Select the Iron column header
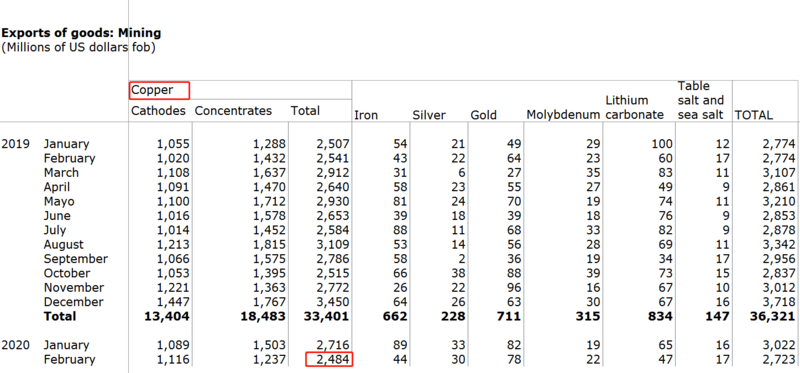The height and width of the screenshot is (373, 800). 366,115
